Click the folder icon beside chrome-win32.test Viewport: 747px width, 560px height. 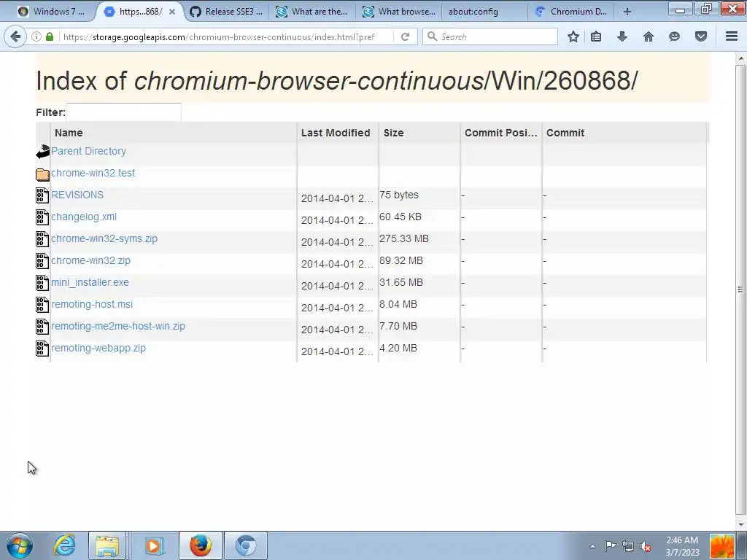(42, 174)
